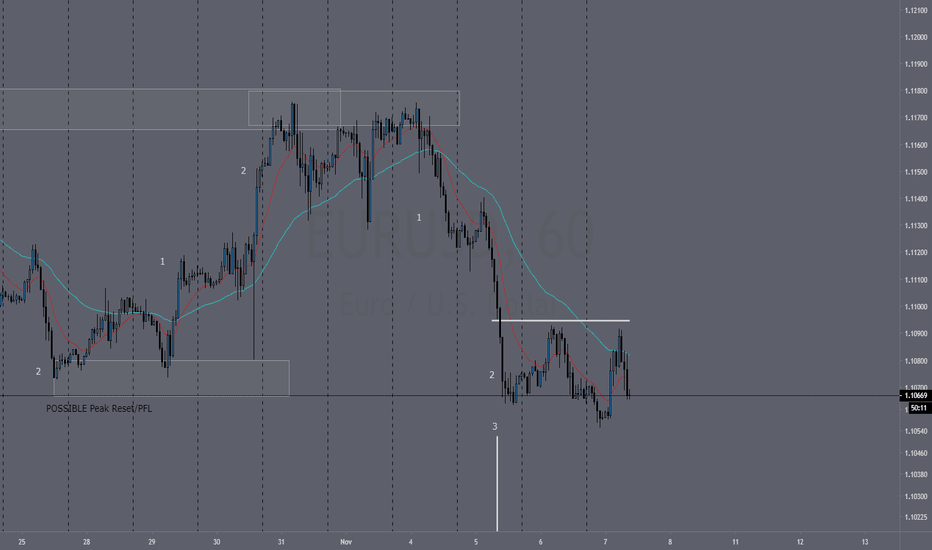Click the 13 date on the time axis
The image size is (932, 550).
865,542
